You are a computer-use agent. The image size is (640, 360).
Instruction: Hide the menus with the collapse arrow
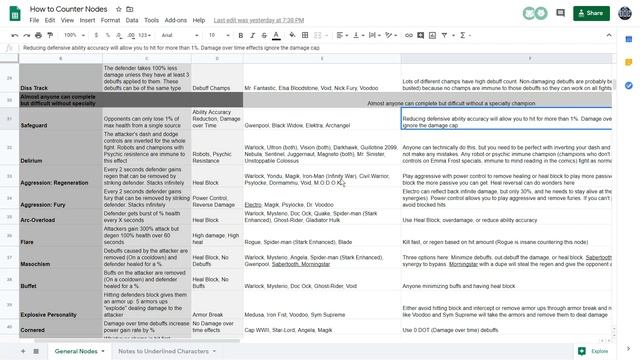click(x=609, y=36)
